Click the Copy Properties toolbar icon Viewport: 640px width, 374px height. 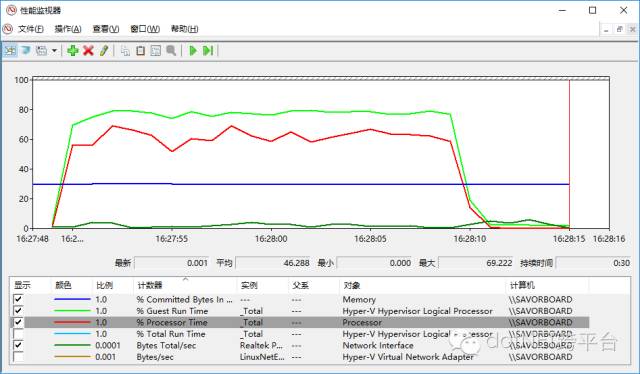pos(125,51)
